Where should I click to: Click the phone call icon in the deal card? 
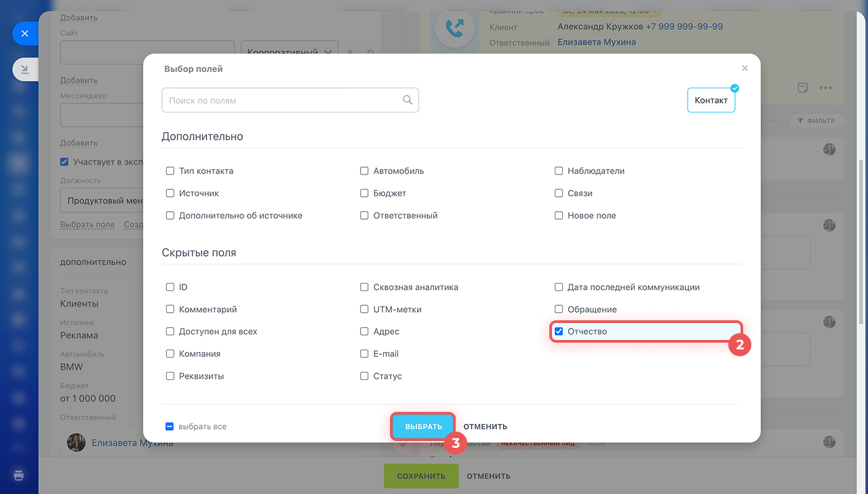point(454,27)
